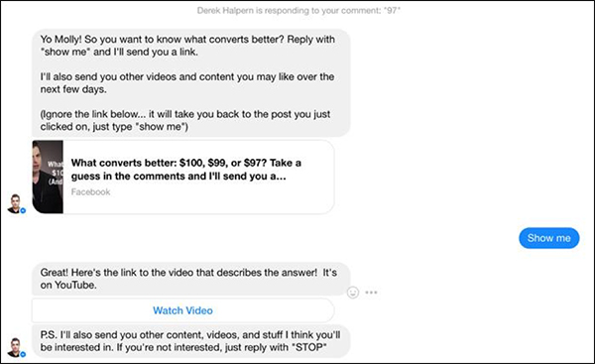Viewport: 595px width, 364px height.
Task: Open the three-dot message options menu
Action: click(371, 293)
